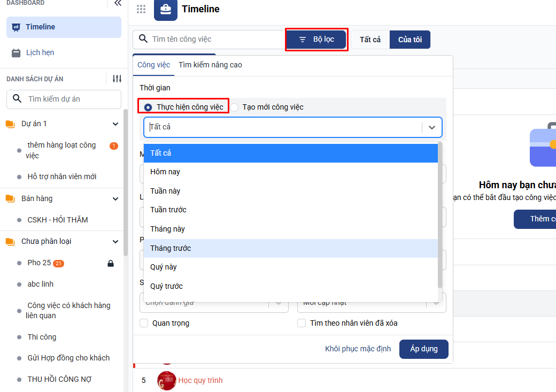Open project list filter settings icon
Viewport: 556px width, 392px height.
coord(117,79)
